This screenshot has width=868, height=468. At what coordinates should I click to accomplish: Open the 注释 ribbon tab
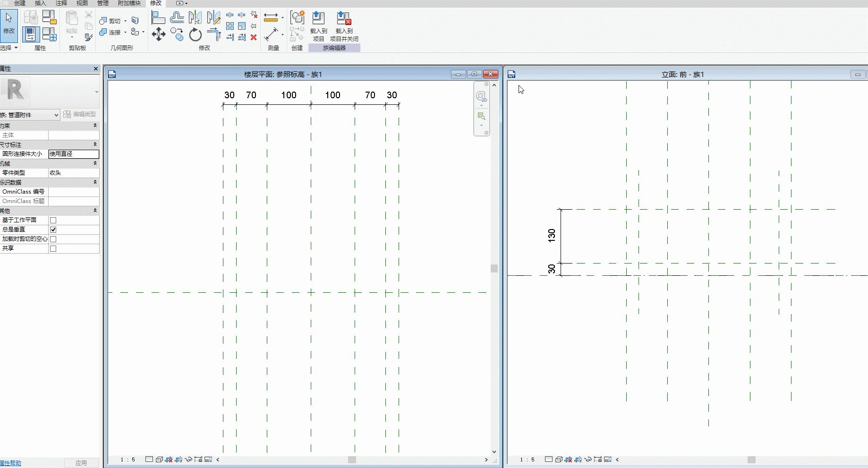click(x=61, y=3)
